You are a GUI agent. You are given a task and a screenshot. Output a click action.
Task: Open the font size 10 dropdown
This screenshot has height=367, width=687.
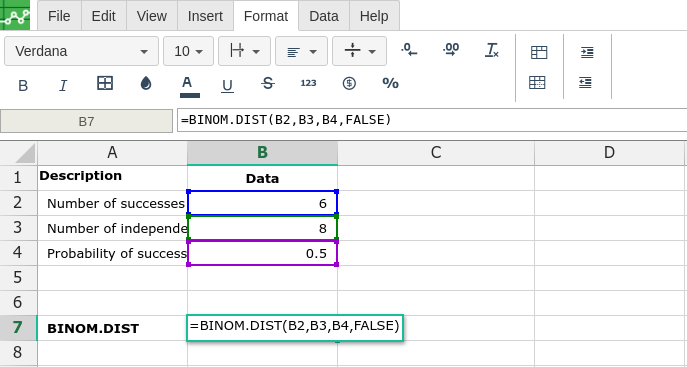coord(188,51)
